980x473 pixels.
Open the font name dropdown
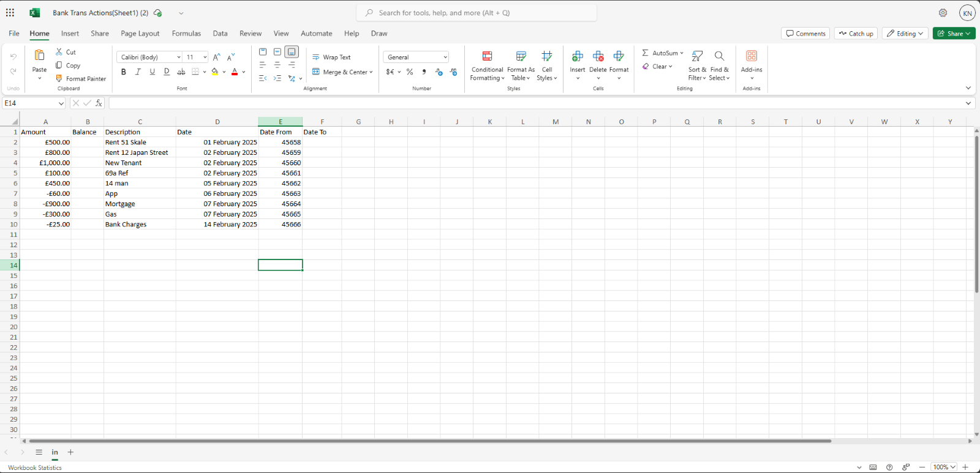pos(179,58)
